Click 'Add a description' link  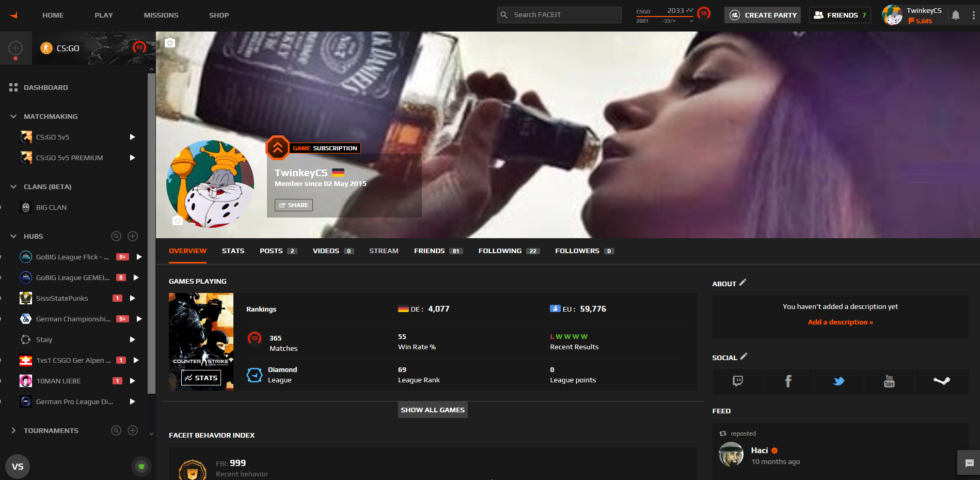click(x=841, y=322)
